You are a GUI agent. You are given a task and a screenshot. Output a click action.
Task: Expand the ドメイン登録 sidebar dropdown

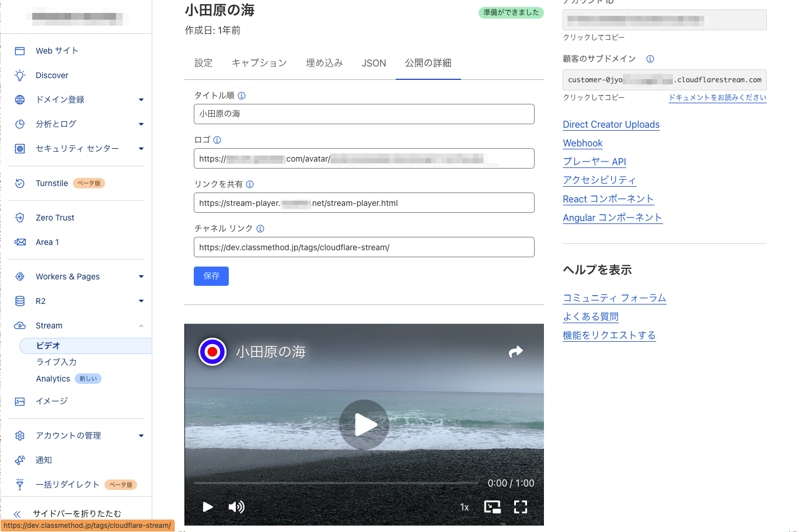coord(141,99)
